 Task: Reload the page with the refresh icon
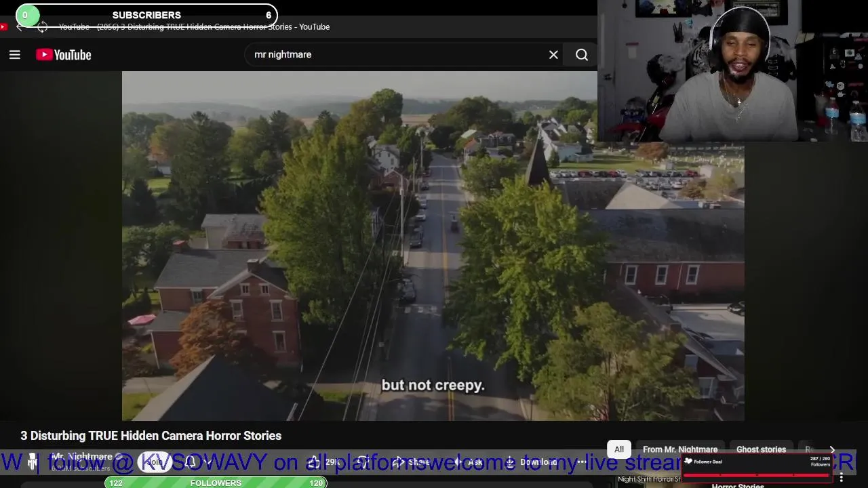tap(42, 27)
